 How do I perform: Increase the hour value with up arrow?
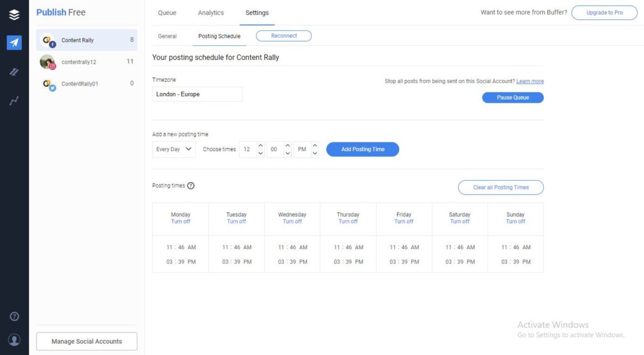[x=260, y=145]
